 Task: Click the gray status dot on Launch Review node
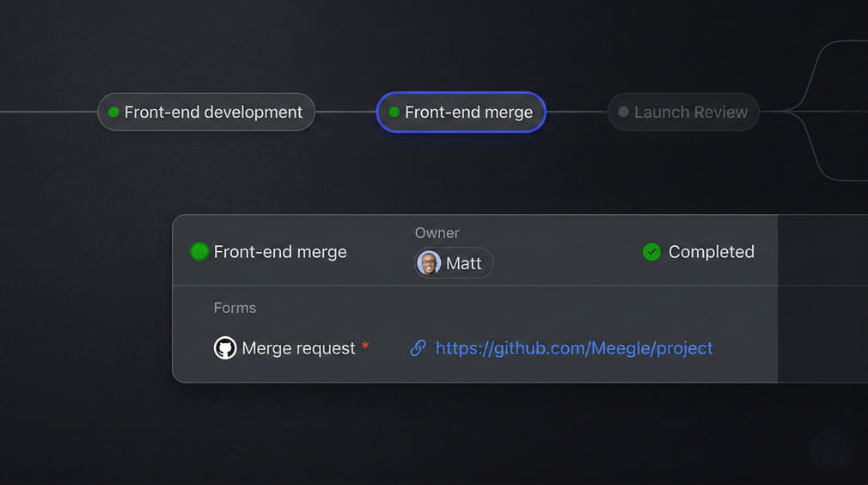tap(623, 112)
